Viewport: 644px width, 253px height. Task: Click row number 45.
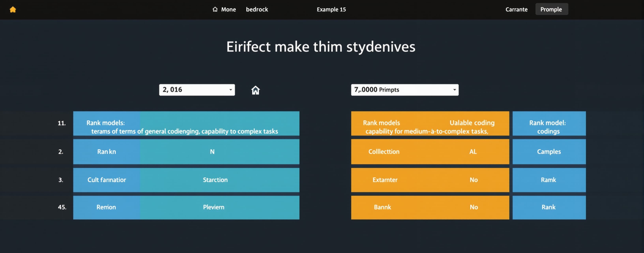[62, 207]
